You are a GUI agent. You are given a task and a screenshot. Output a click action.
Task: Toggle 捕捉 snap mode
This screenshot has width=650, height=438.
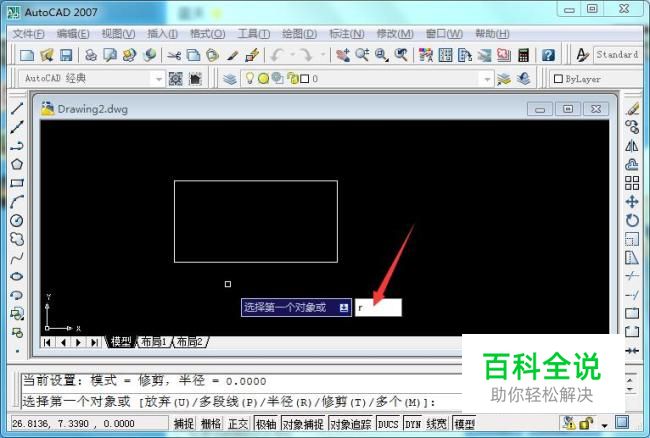[184, 423]
